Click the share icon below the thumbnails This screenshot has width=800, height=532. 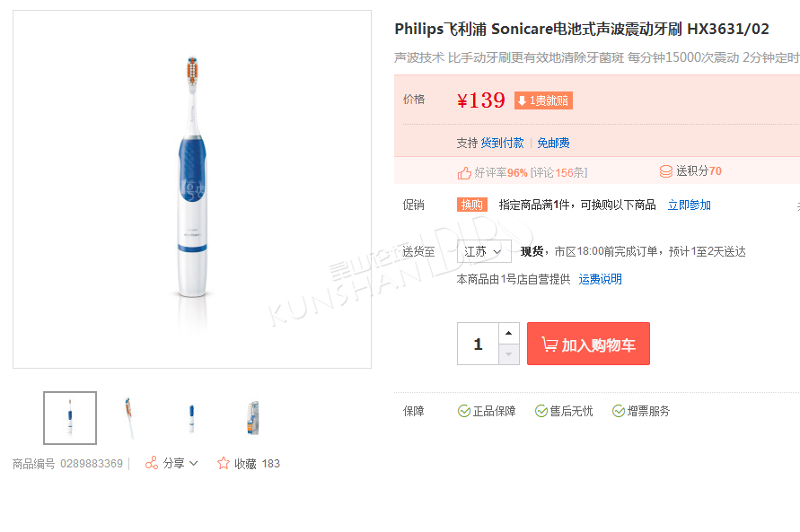pos(152,463)
